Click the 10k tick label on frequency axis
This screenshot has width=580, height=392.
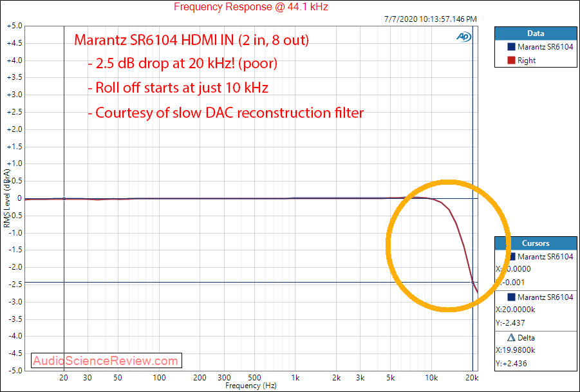pos(431,378)
